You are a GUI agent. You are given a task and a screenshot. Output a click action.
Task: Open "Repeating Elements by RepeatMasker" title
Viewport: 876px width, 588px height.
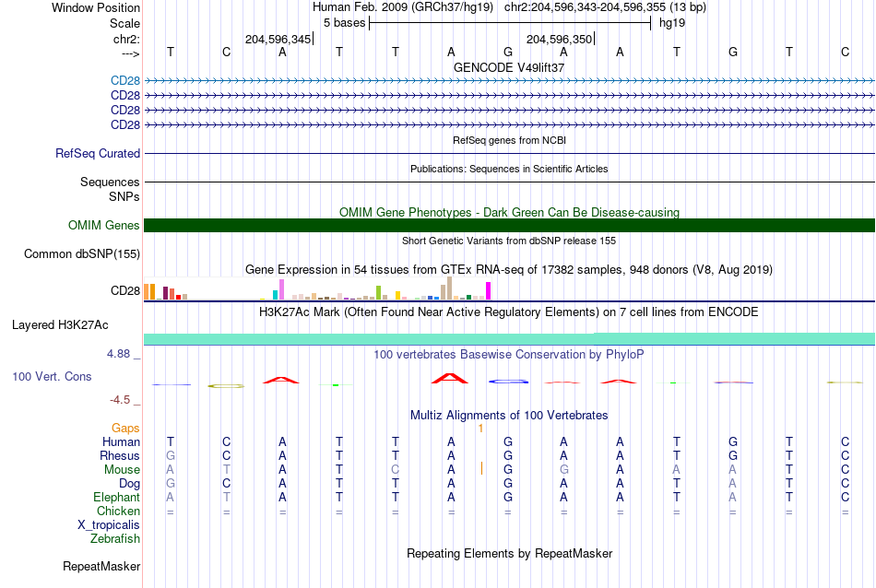tap(509, 554)
